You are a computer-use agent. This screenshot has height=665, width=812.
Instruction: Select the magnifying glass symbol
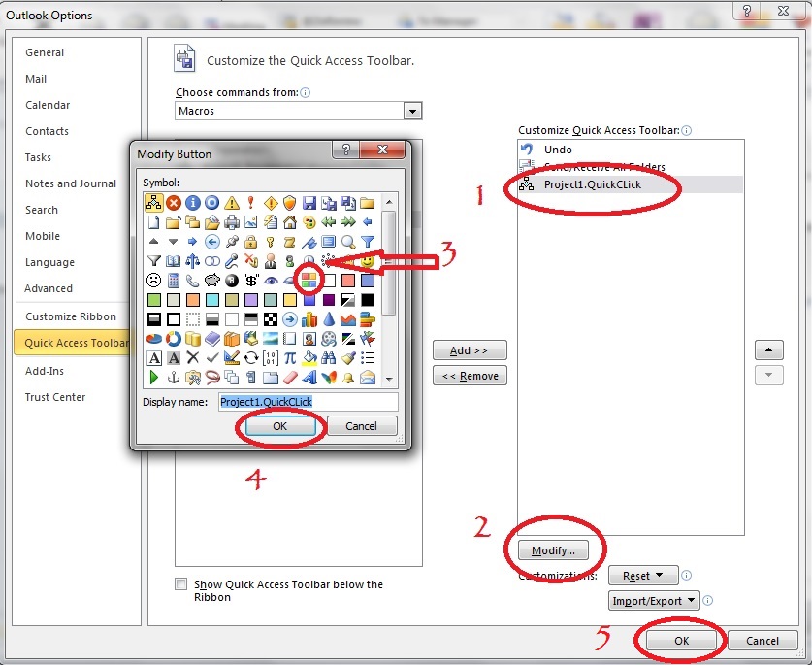coord(348,241)
